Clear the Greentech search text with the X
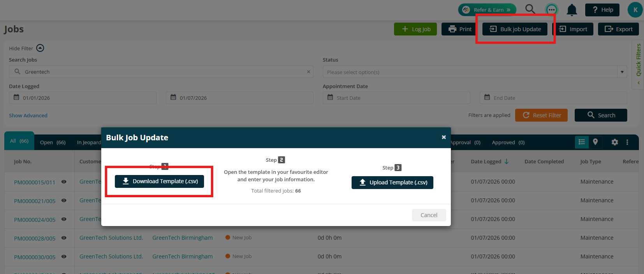The image size is (644, 274). [308, 72]
